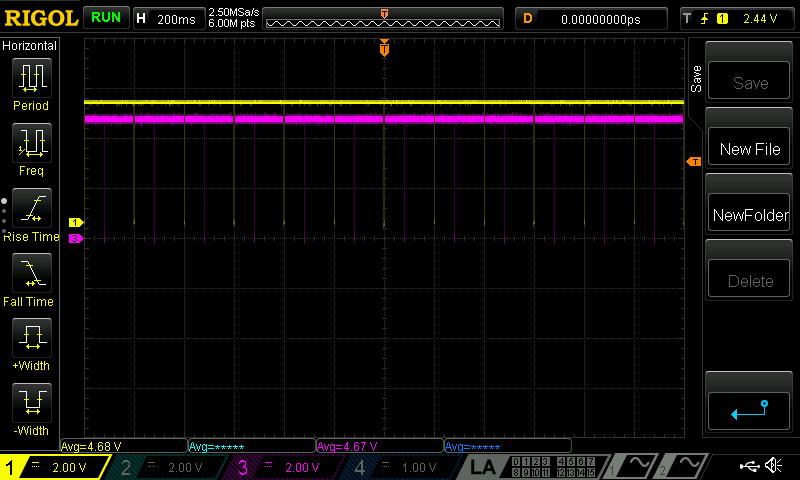Click the waveform memory overview bar
This screenshot has height=480, width=800.
(383, 19)
